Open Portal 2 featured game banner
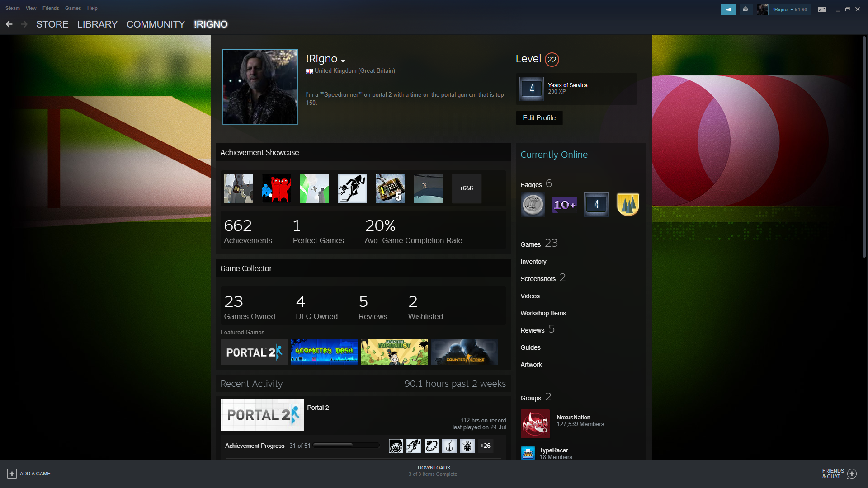The height and width of the screenshot is (488, 868). tap(254, 352)
